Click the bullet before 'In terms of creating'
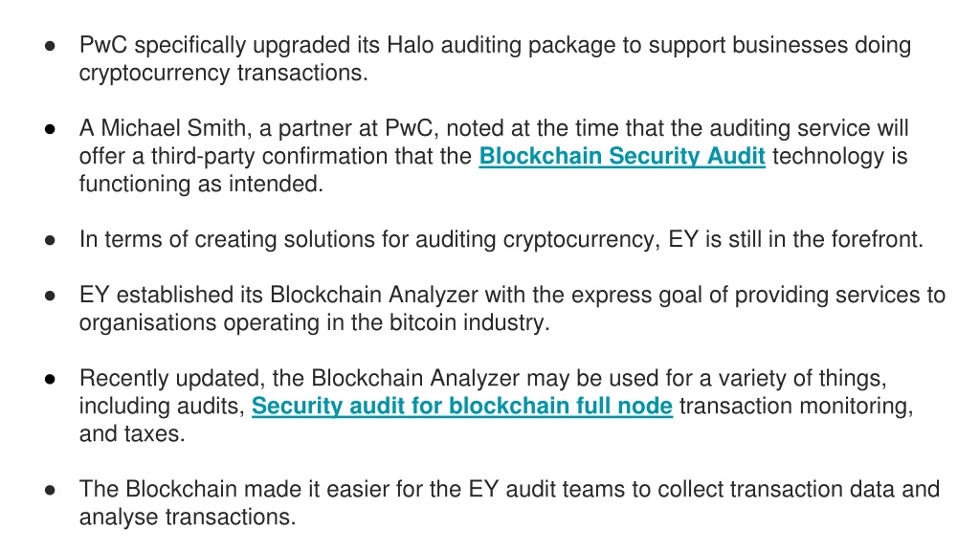Image resolution: width=980 pixels, height=551 pixels. 50,240
